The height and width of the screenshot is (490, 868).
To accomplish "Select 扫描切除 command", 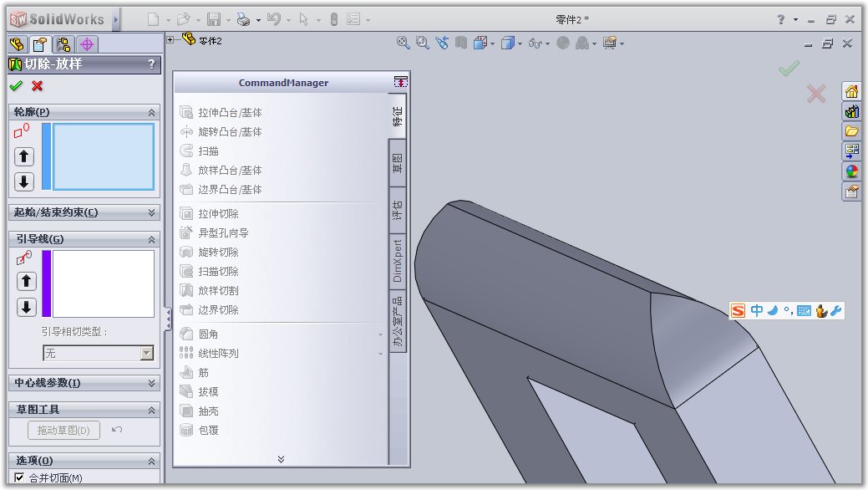I will point(209,272).
